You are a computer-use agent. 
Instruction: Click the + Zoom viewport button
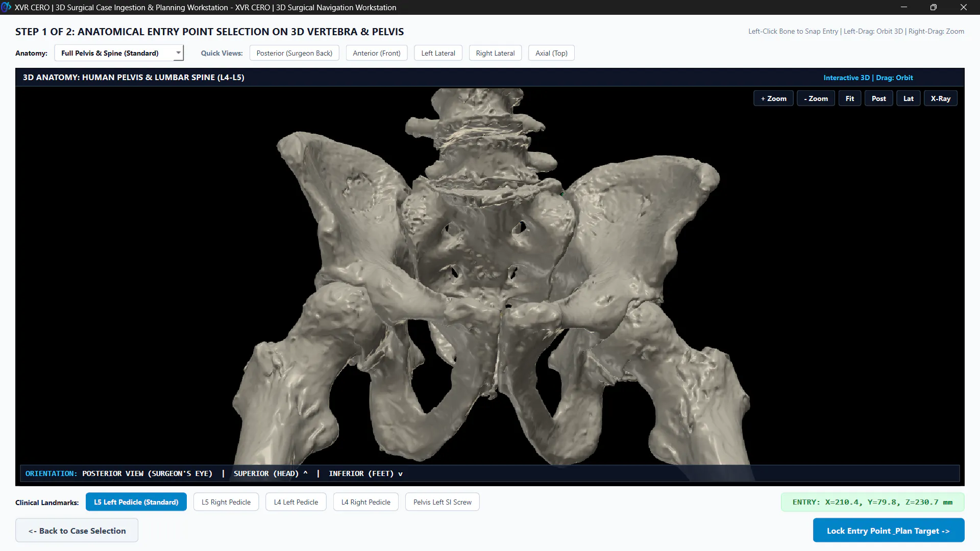pyautogui.click(x=773, y=98)
